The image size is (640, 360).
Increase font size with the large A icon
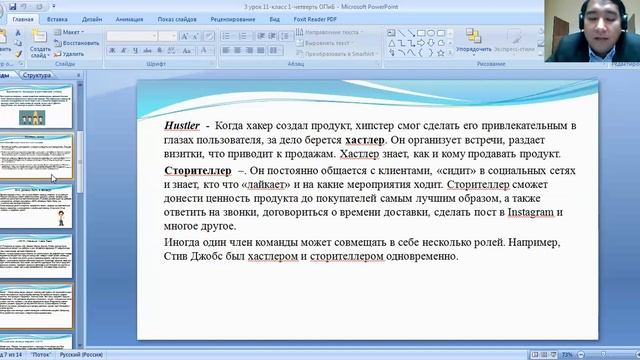coord(184,36)
